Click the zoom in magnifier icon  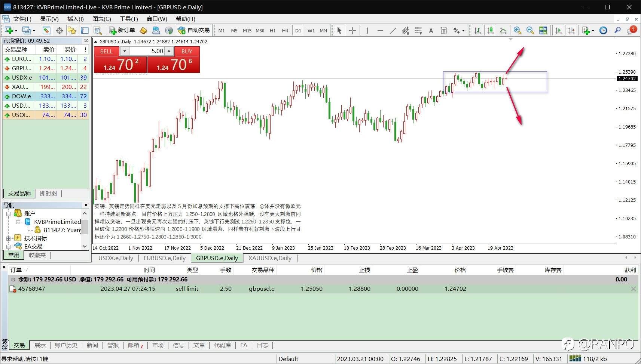point(518,30)
